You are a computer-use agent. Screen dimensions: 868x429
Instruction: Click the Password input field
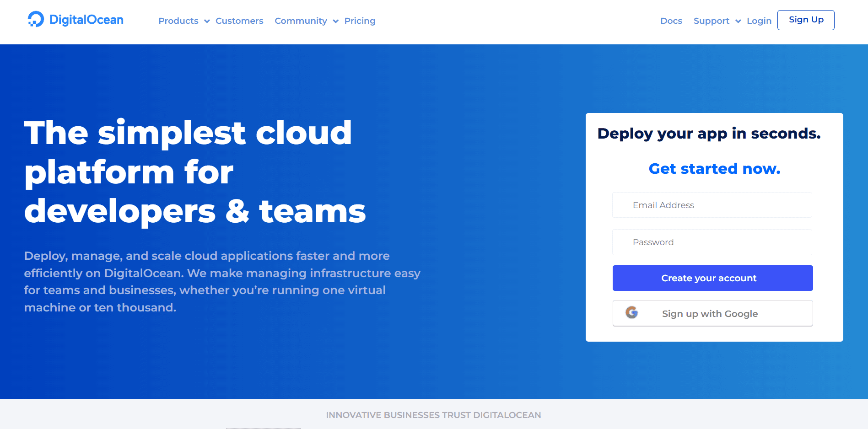click(712, 242)
